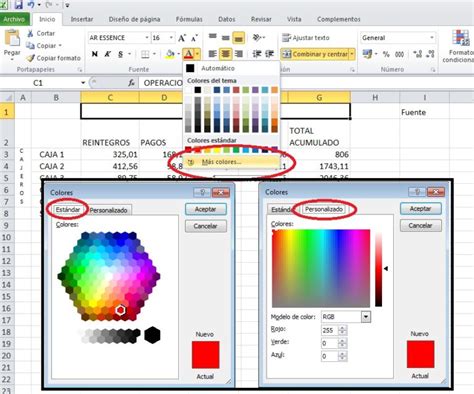474x394 pixels.
Task: Open the General number format dropdown
Action: [x=432, y=38]
